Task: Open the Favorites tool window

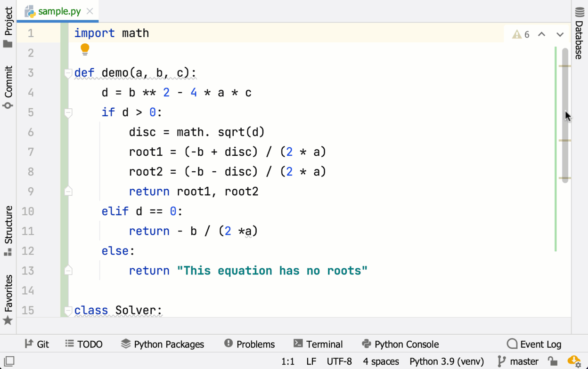Action: (8, 300)
